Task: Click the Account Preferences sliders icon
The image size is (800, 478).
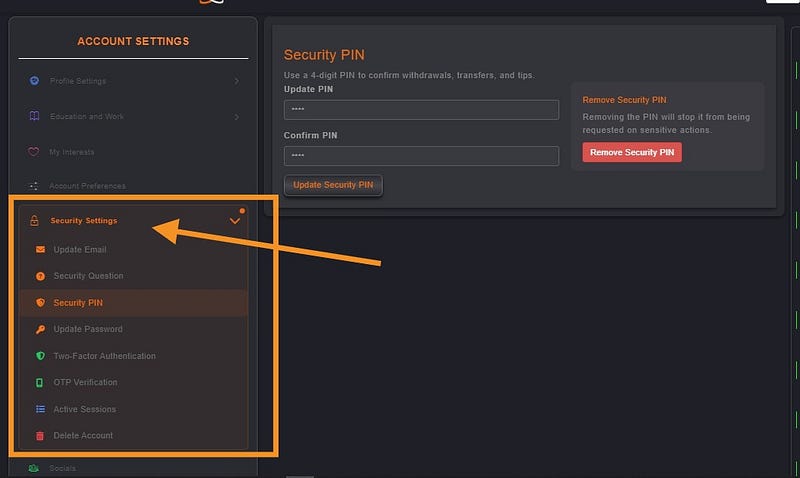Action: tap(34, 186)
